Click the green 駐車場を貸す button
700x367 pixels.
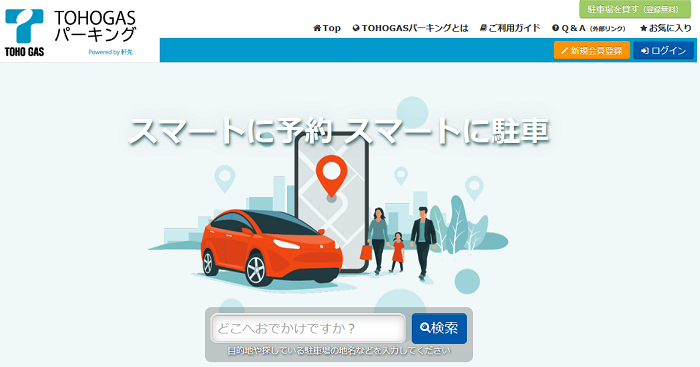pyautogui.click(x=635, y=9)
